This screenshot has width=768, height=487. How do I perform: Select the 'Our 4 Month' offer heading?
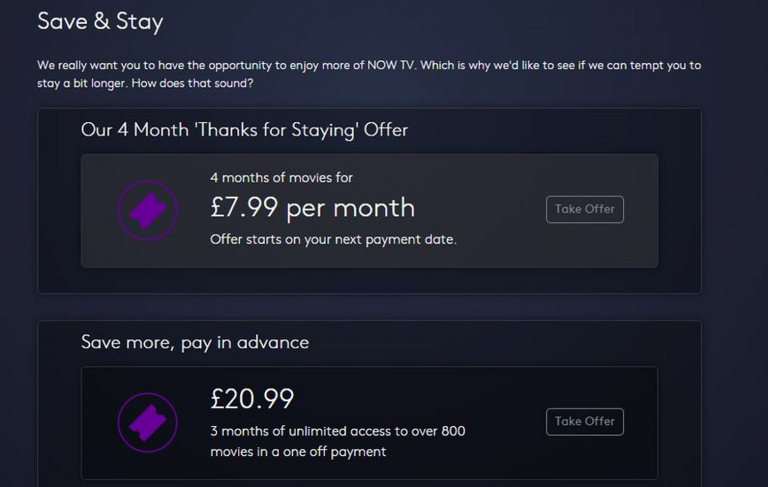244,130
